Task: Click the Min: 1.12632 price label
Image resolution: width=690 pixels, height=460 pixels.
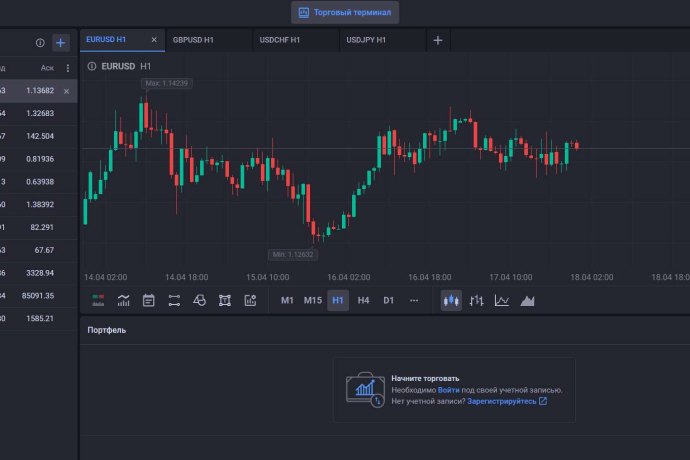Action: tap(293, 254)
